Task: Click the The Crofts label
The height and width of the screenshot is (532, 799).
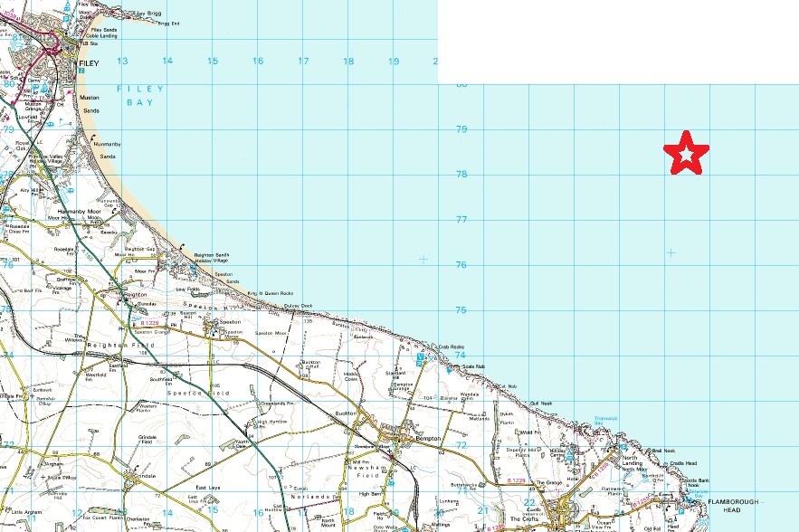Action: tap(523, 518)
